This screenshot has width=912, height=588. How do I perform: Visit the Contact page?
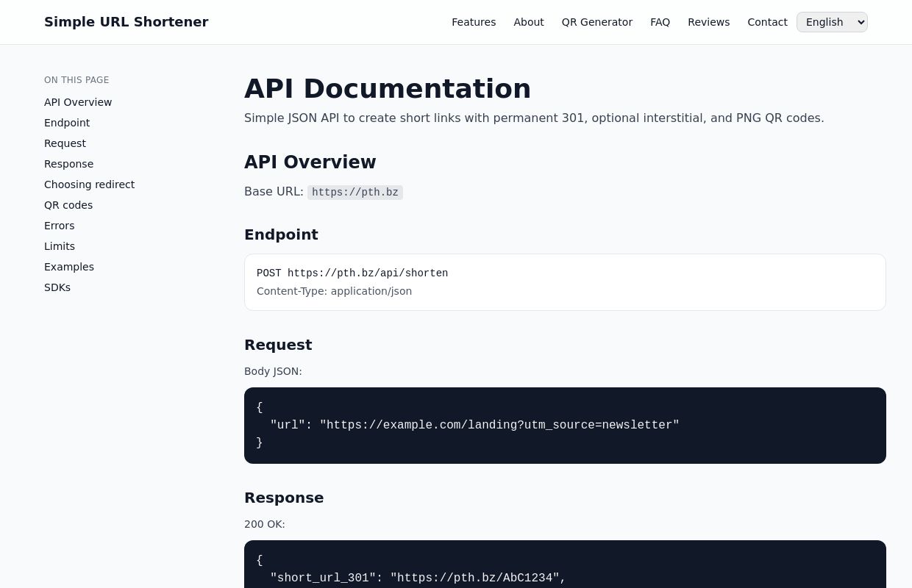pos(767,22)
